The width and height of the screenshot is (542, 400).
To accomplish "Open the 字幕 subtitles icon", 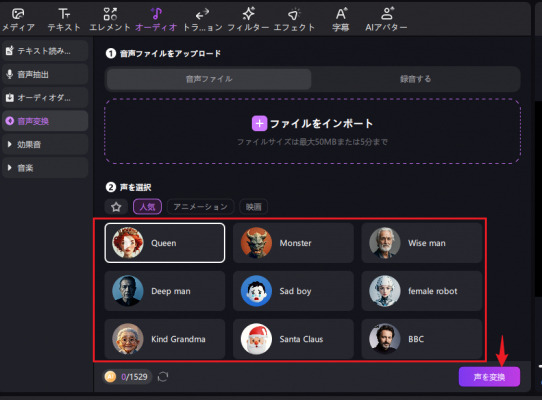I will pos(340,14).
